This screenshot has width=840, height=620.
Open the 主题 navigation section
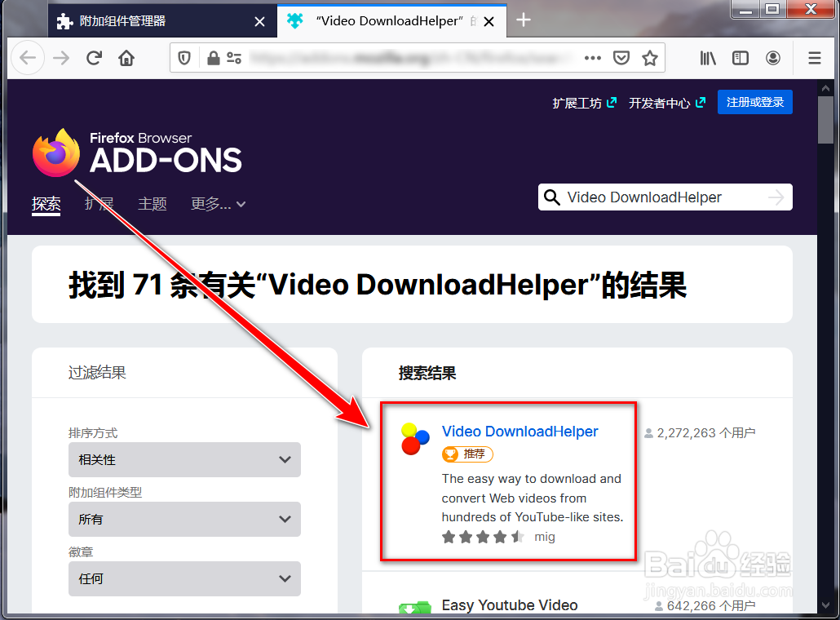[153, 204]
